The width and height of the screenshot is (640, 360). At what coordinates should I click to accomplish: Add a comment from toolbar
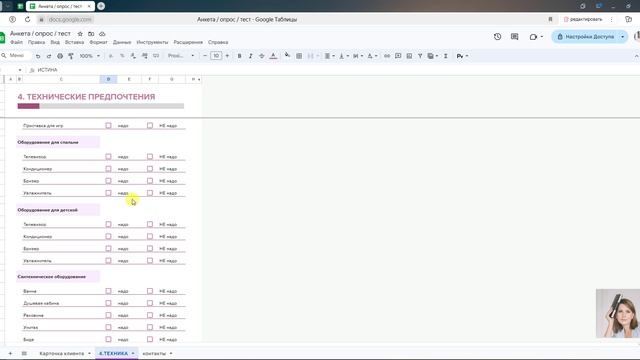(398, 56)
